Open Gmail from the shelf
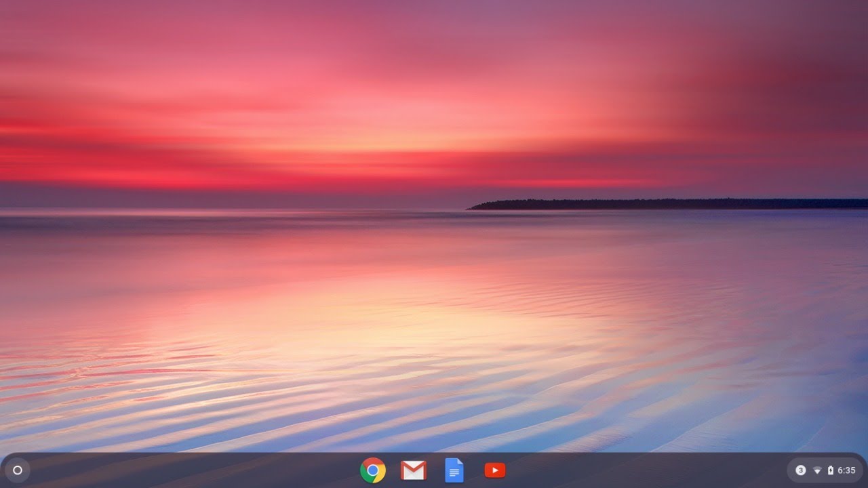The image size is (868, 488). pos(414,470)
